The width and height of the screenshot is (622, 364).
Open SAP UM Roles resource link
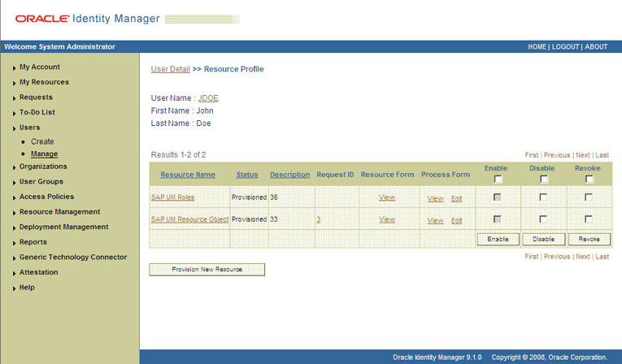pos(172,197)
